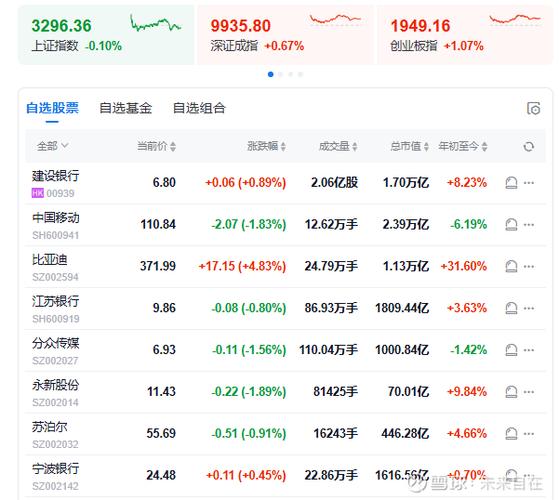Open 比亚迪 stock page
The image size is (559, 500).
[50, 259]
